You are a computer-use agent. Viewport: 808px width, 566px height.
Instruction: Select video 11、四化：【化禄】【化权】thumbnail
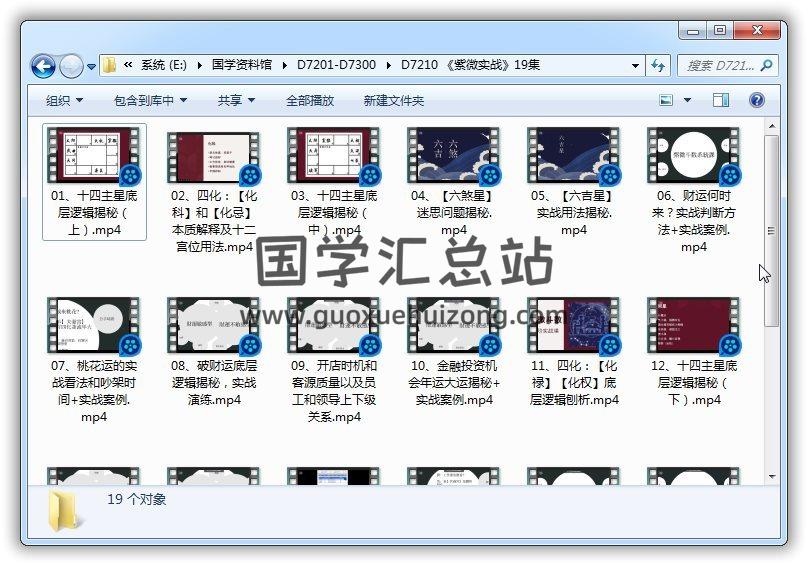(x=574, y=326)
